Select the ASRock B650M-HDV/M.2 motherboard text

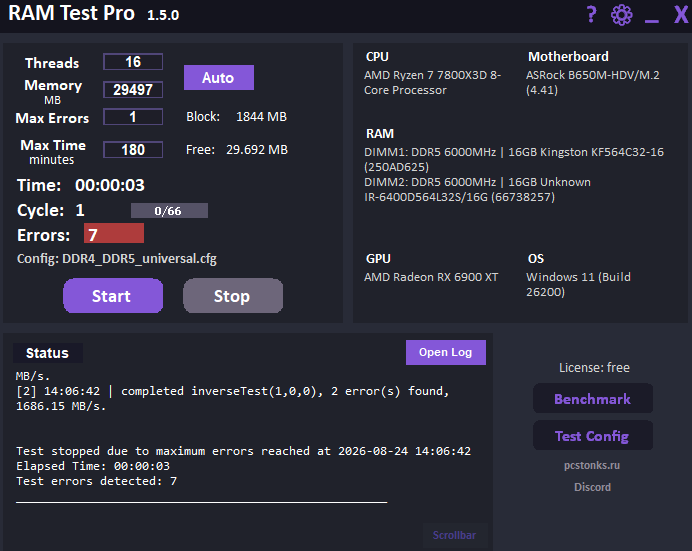click(x=592, y=82)
